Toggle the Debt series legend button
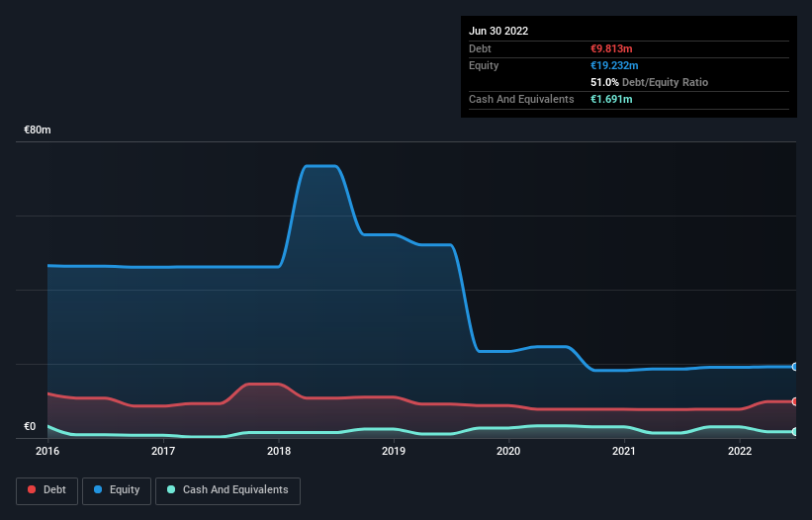This screenshot has width=812, height=520. click(x=47, y=490)
